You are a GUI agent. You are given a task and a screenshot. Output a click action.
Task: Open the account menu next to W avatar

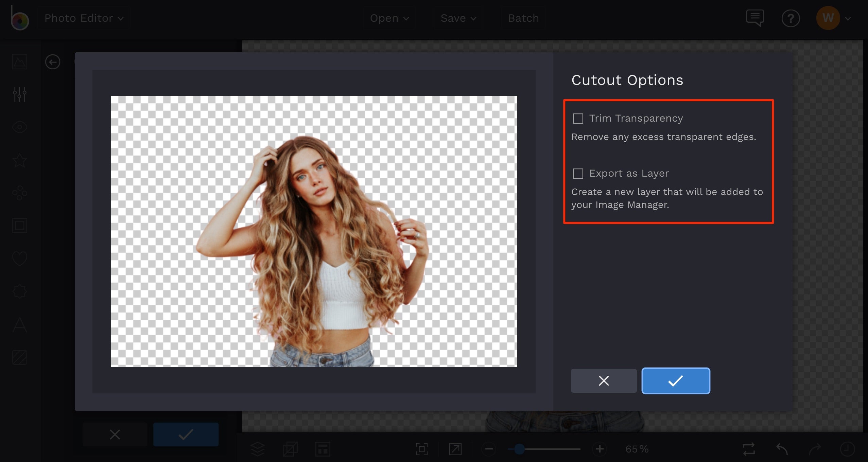click(x=847, y=18)
